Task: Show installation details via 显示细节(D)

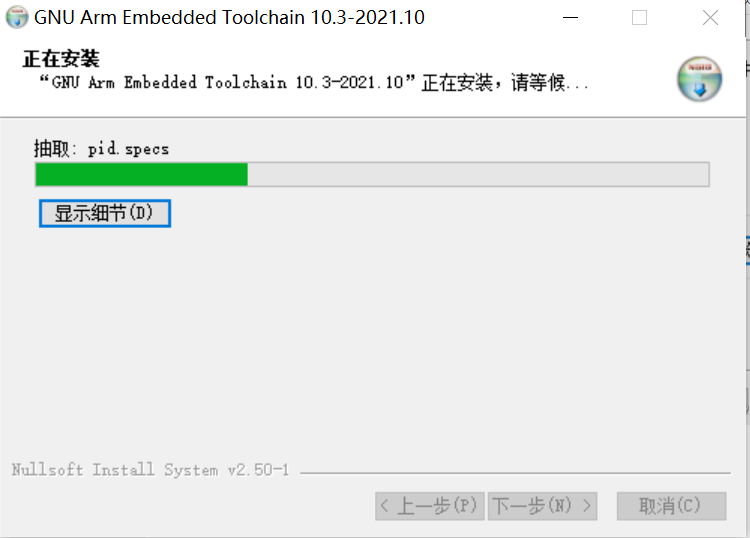Action: (105, 213)
